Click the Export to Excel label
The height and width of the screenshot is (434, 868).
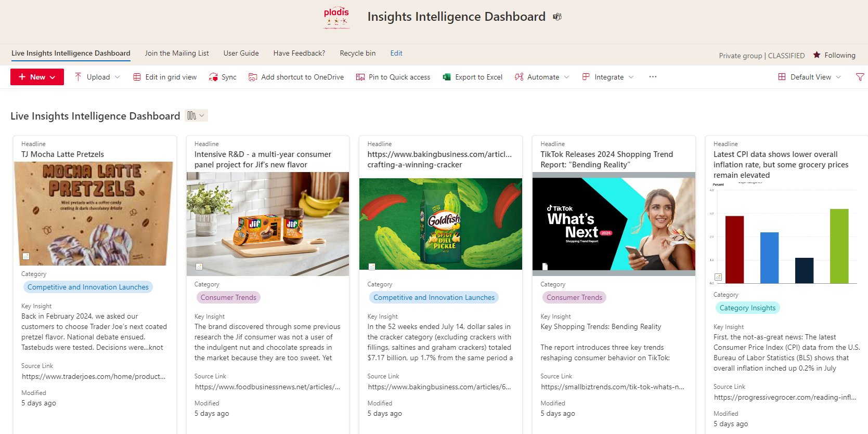pos(478,77)
